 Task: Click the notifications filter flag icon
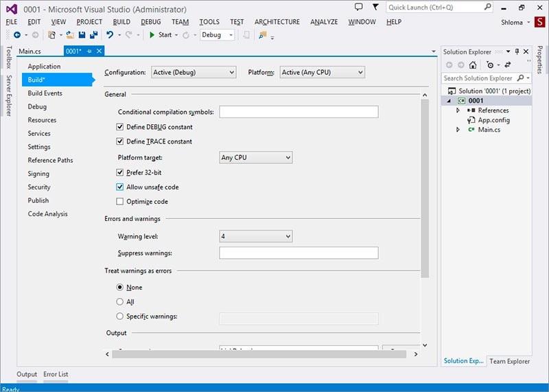(x=375, y=7)
